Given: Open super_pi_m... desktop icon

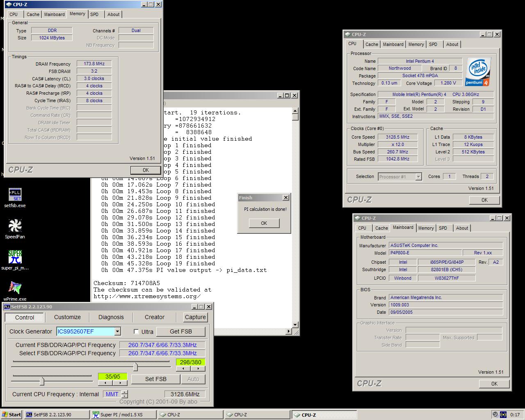Looking at the screenshot, I should (15, 260).
